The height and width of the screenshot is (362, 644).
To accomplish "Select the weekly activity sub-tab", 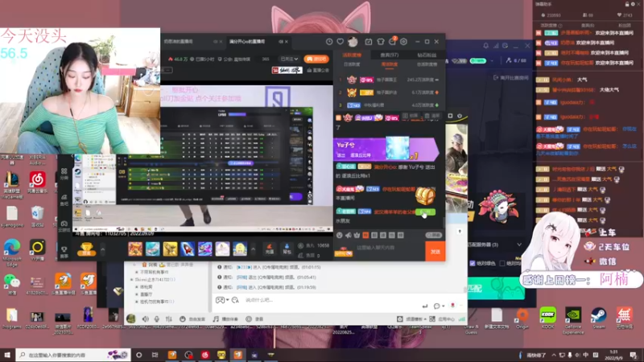I will pyautogui.click(x=390, y=64).
